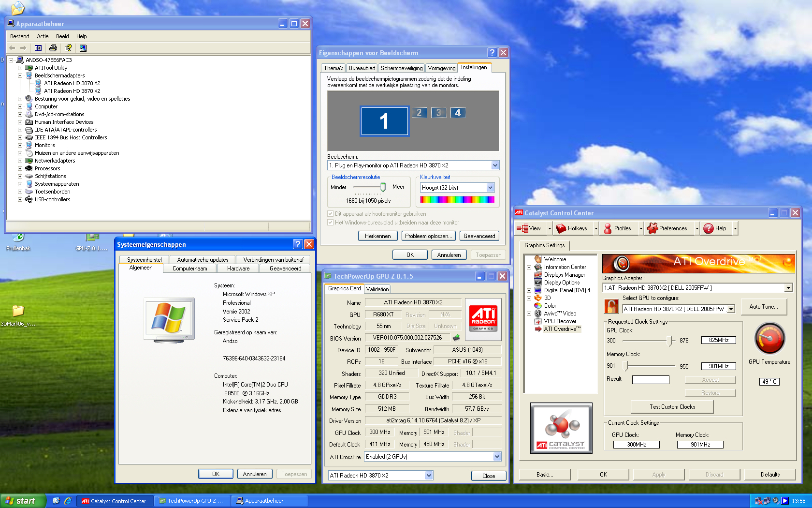Select the Welcome item in Catalyst tree
812x508 pixels.
[555, 259]
